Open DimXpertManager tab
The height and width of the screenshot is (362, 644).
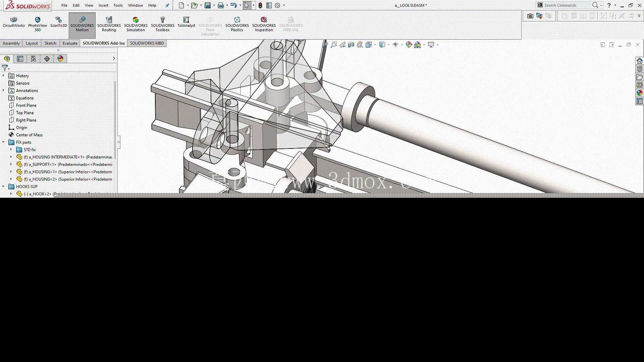pyautogui.click(x=47, y=59)
